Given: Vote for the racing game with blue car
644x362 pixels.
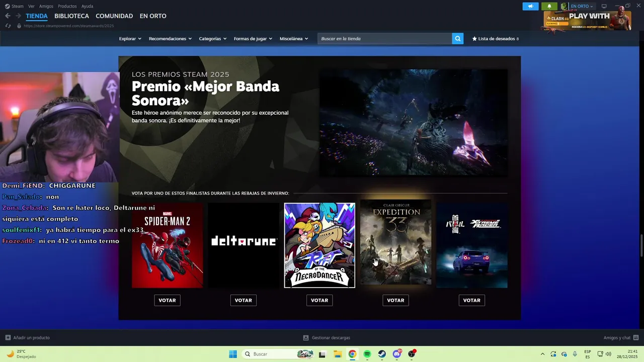Looking at the screenshot, I should (x=471, y=300).
